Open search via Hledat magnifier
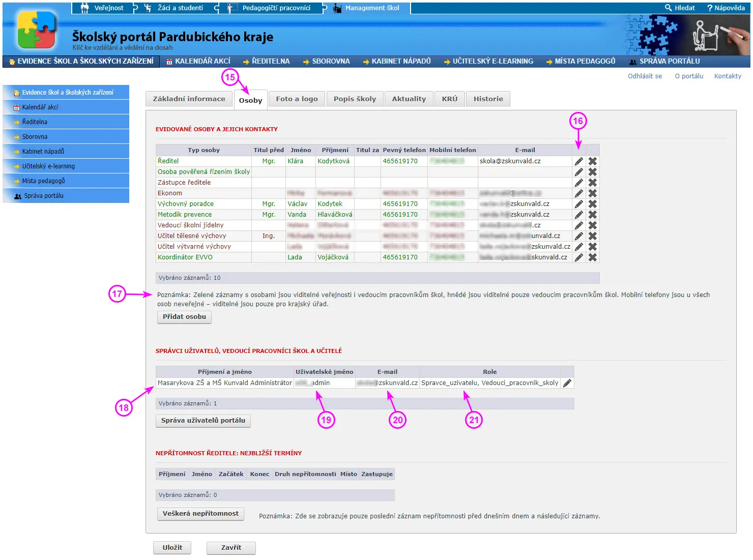 click(x=680, y=8)
